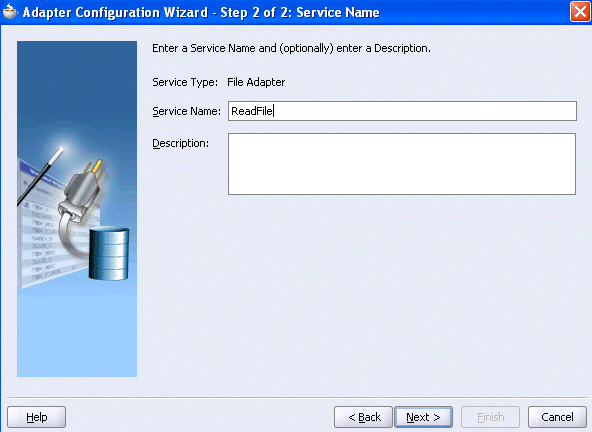The width and height of the screenshot is (592, 432).
Task: Open Help for the wizard
Action: pos(37,417)
